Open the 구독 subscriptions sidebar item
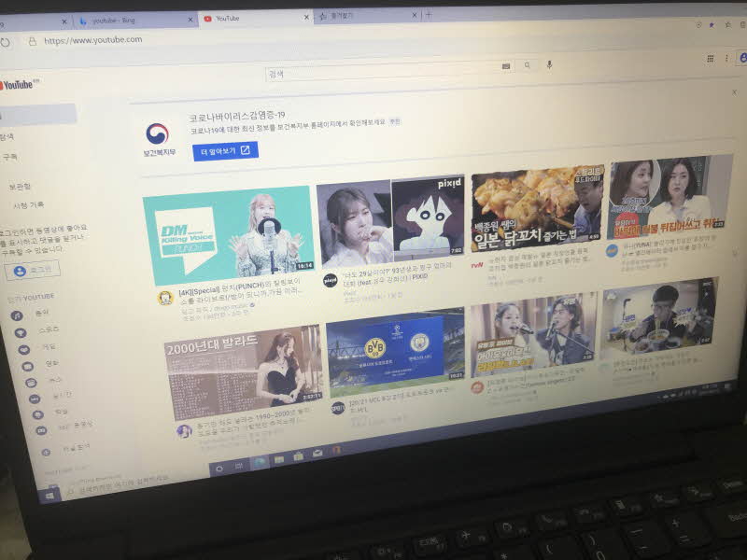The width and height of the screenshot is (747, 560). pyautogui.click(x=10, y=157)
